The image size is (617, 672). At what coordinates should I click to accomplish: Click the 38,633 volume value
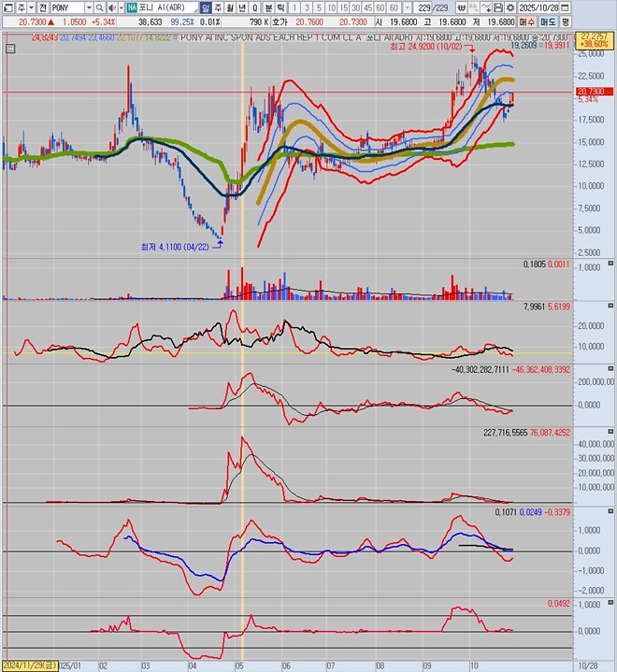151,21
